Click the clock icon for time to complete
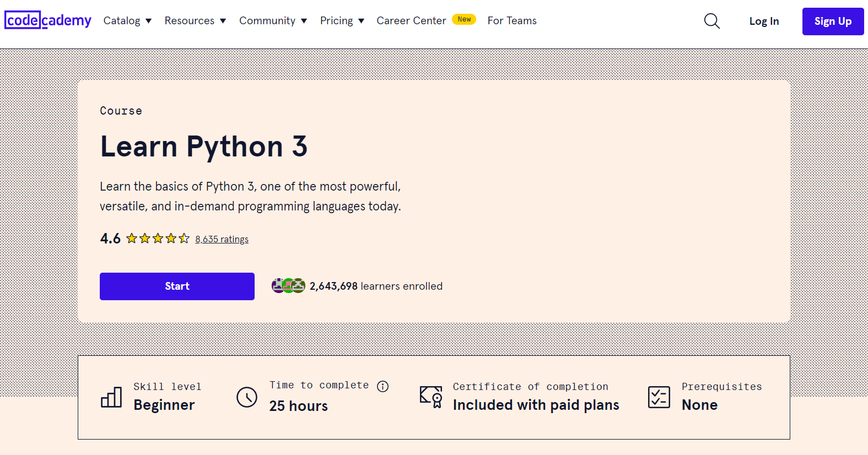Screen dimensions: 868x455 click(x=247, y=397)
